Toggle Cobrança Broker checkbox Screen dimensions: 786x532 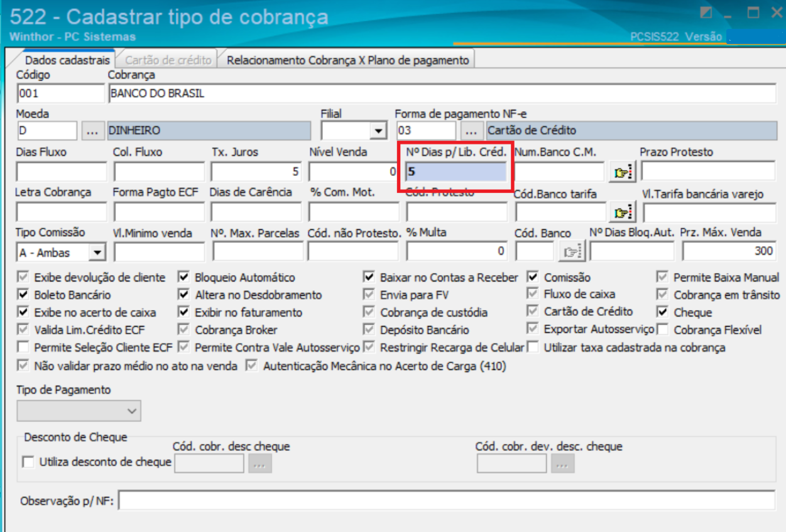(x=184, y=330)
